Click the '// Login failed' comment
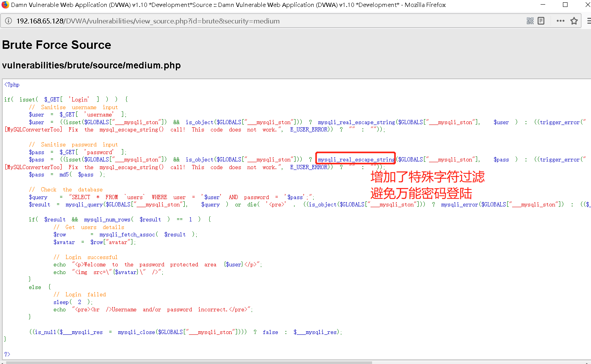Viewport: 591px width, 364px height. coord(80,294)
